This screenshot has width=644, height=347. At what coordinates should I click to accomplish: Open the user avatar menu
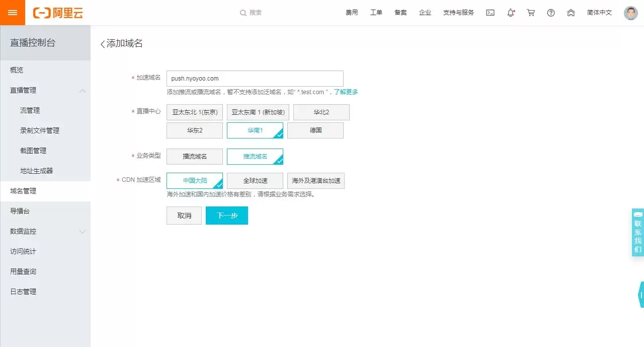click(x=630, y=13)
